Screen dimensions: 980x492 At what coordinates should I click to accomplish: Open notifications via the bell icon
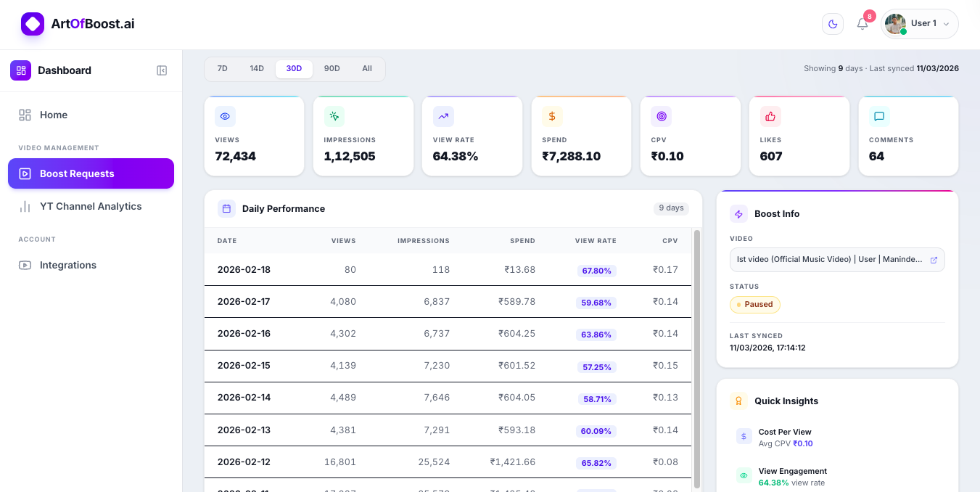pyautogui.click(x=862, y=24)
